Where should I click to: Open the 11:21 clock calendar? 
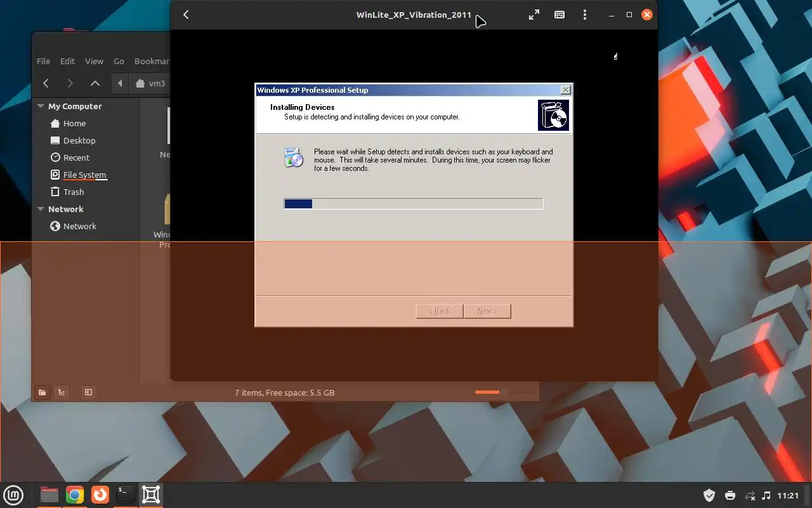click(x=788, y=495)
